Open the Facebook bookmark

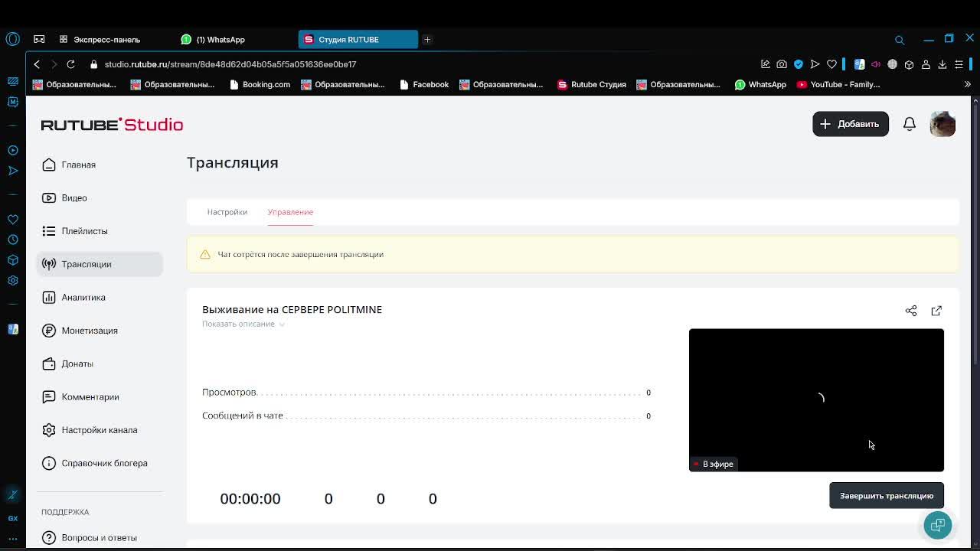[424, 84]
